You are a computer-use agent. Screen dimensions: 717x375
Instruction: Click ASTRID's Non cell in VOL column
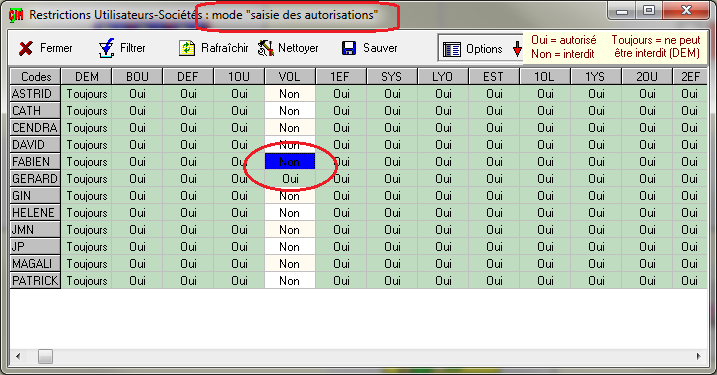[290, 94]
